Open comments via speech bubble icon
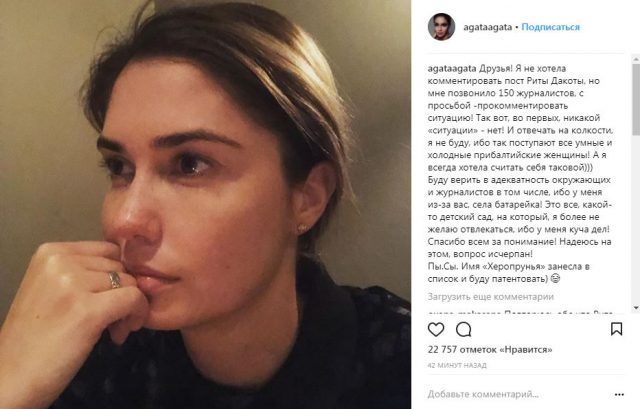 (463, 329)
